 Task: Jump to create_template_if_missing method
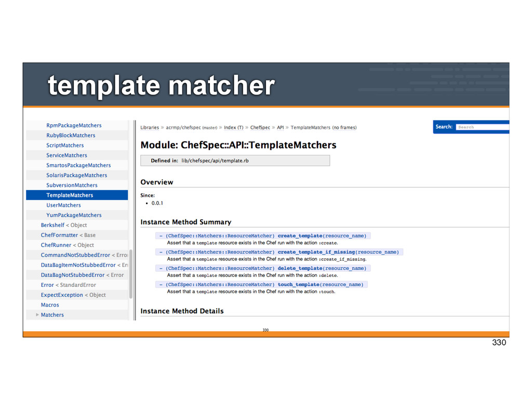coord(315,252)
